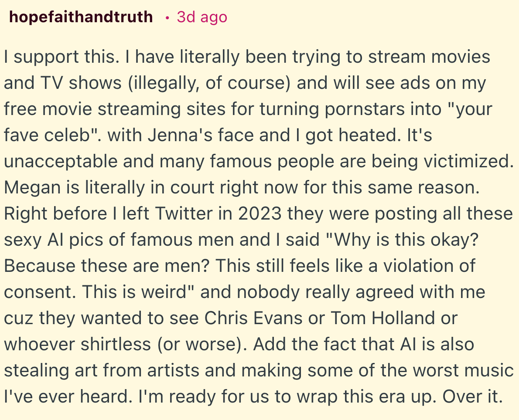This screenshot has width=519, height=420.
Task: Click the dot separator before the timestamp
Action: point(167,18)
